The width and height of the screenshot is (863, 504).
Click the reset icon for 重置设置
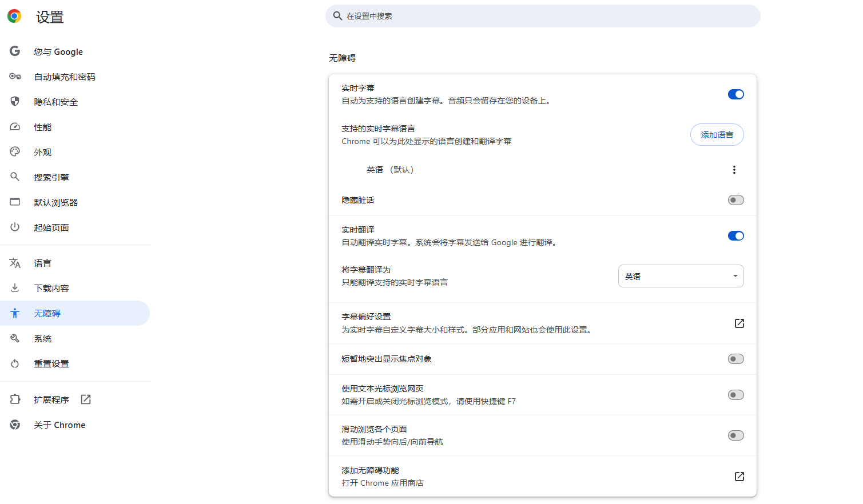click(x=15, y=363)
